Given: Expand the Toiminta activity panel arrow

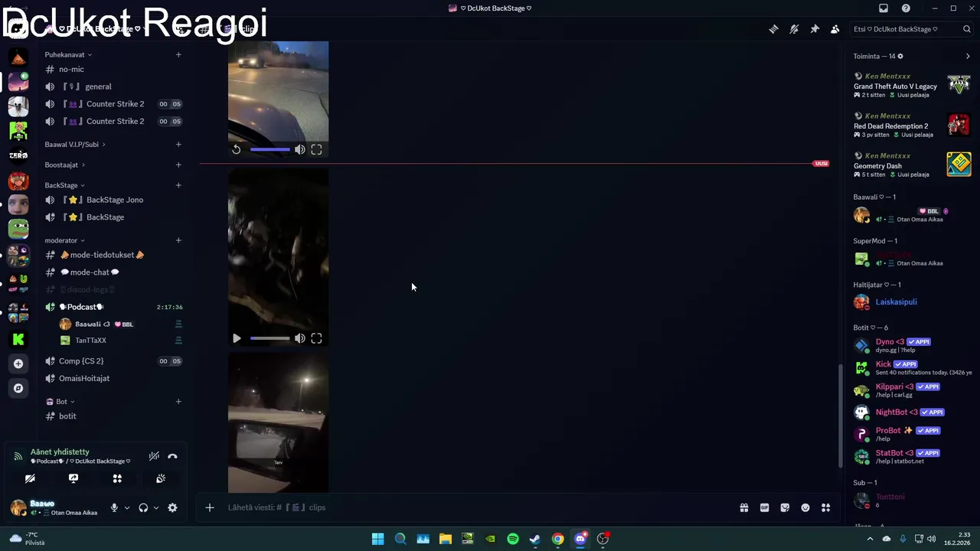Looking at the screenshot, I should click(968, 56).
